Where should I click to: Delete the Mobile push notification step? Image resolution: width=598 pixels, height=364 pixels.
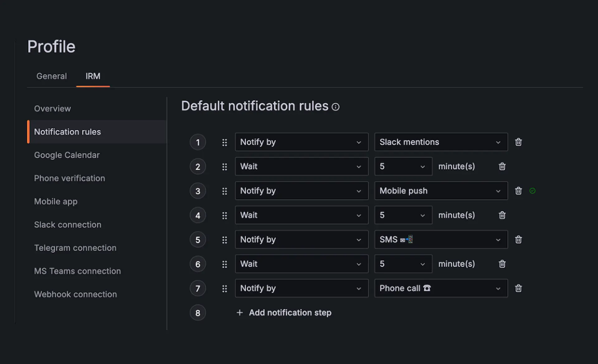coord(518,191)
